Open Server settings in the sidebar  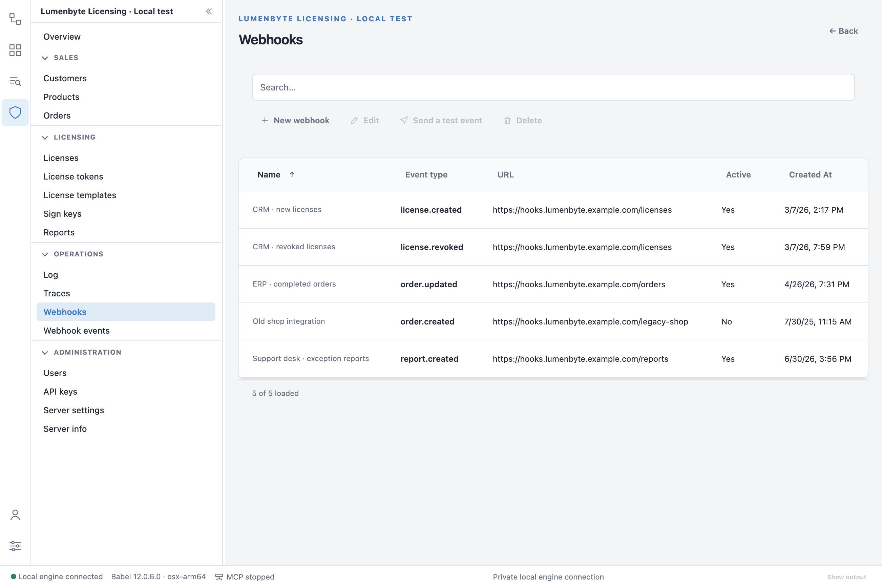73,410
